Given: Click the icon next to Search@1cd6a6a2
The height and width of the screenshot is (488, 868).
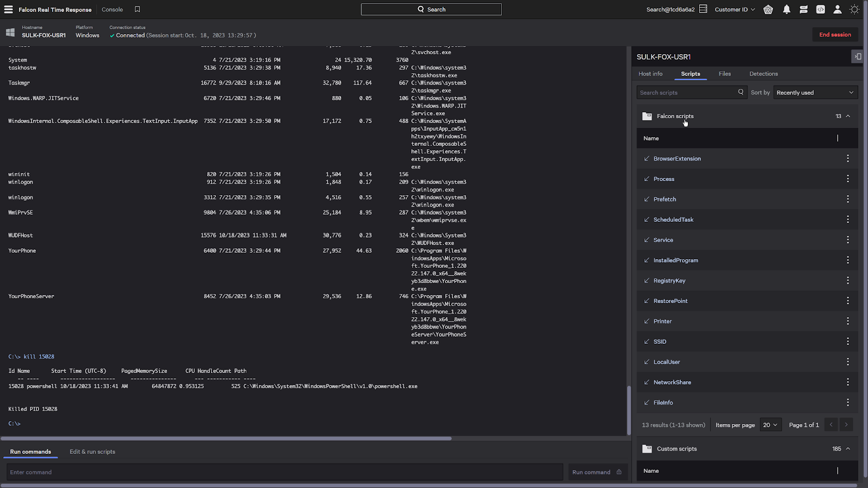Looking at the screenshot, I should [x=703, y=9].
